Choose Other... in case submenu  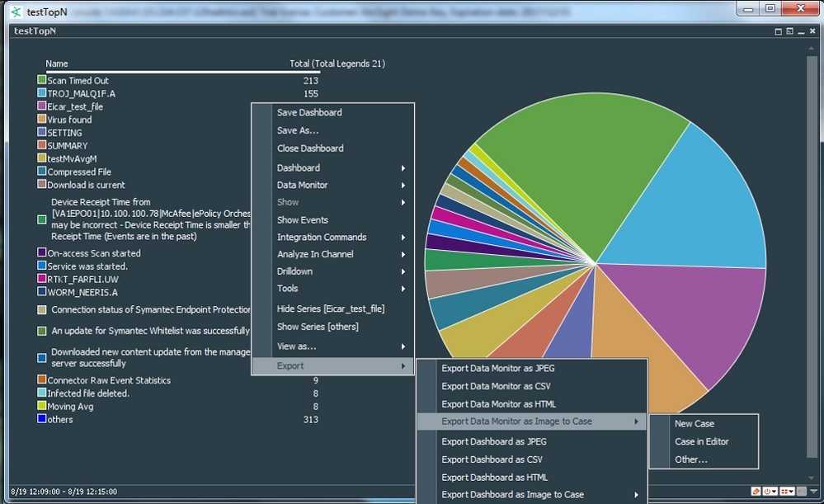(704, 459)
